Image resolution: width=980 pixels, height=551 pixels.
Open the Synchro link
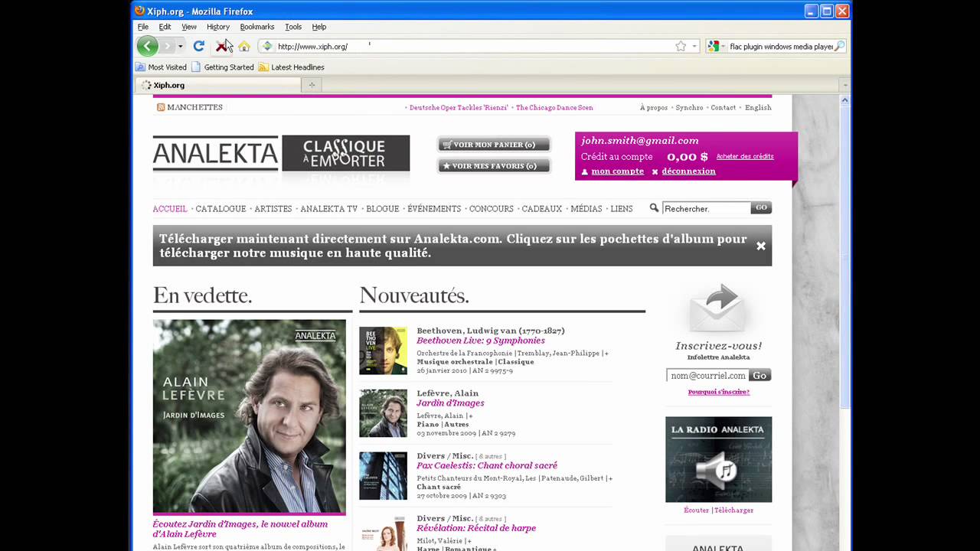[689, 108]
